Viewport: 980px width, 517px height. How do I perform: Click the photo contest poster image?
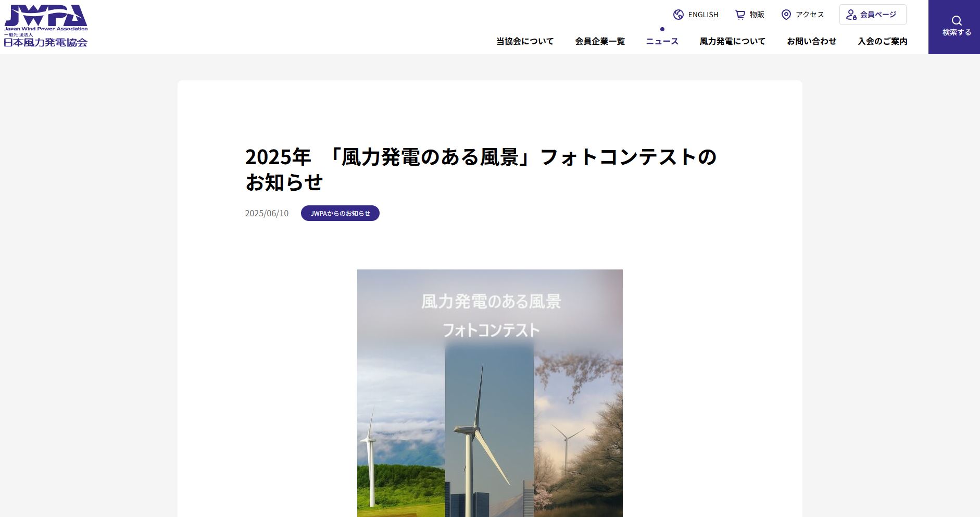(x=490, y=393)
